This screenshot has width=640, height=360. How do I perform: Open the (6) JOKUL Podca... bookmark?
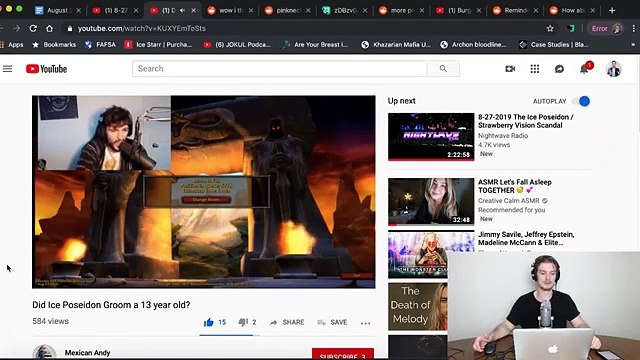(238, 44)
